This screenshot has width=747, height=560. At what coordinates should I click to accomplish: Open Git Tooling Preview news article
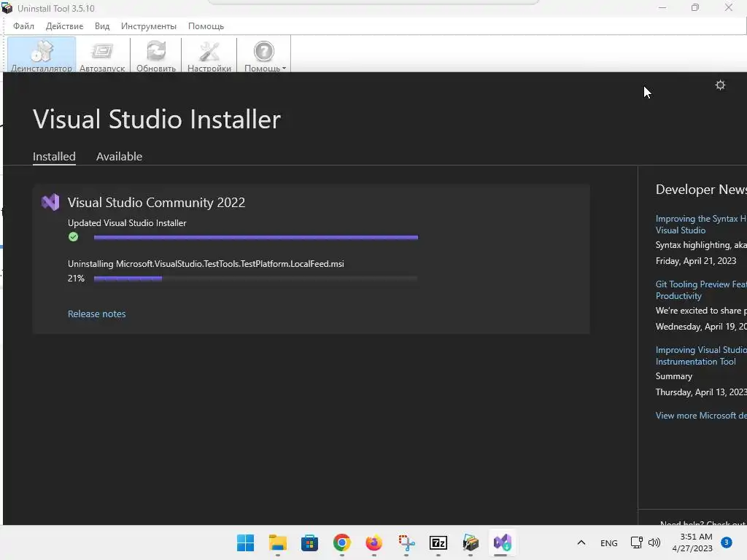[701, 290]
